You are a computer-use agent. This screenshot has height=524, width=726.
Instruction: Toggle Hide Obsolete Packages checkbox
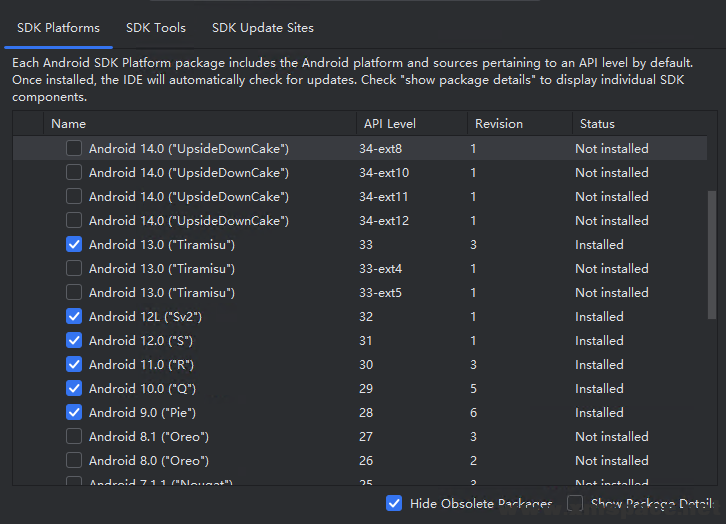point(394,503)
